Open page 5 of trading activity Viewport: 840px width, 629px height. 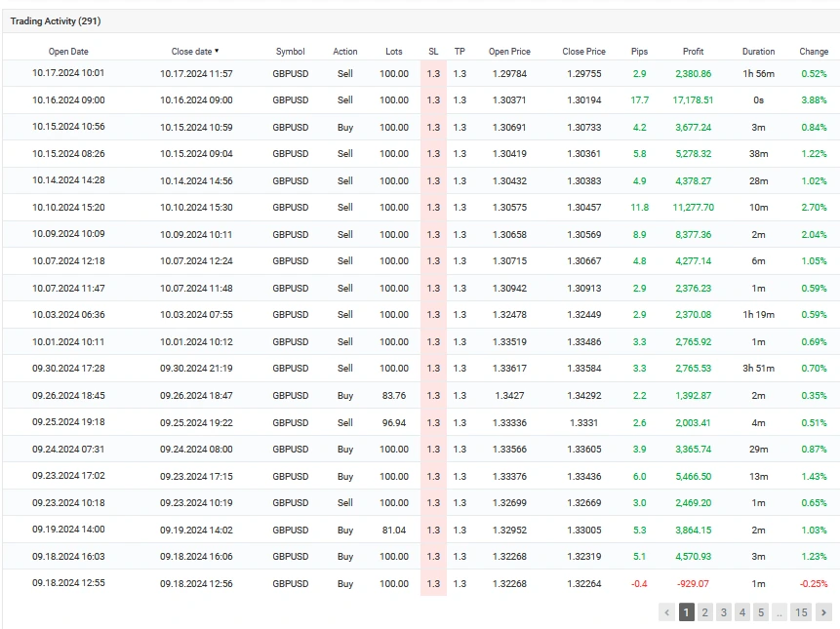coord(761,611)
